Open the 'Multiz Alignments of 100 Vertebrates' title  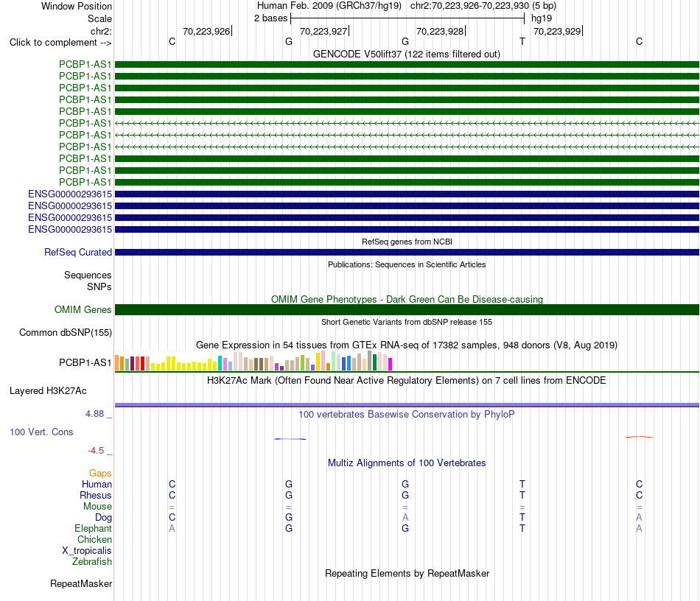tap(407, 463)
